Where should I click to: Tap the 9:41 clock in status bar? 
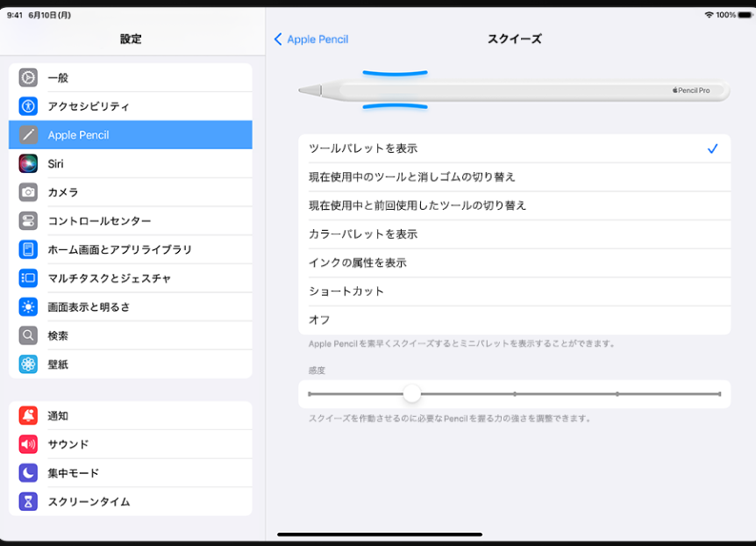point(15,15)
